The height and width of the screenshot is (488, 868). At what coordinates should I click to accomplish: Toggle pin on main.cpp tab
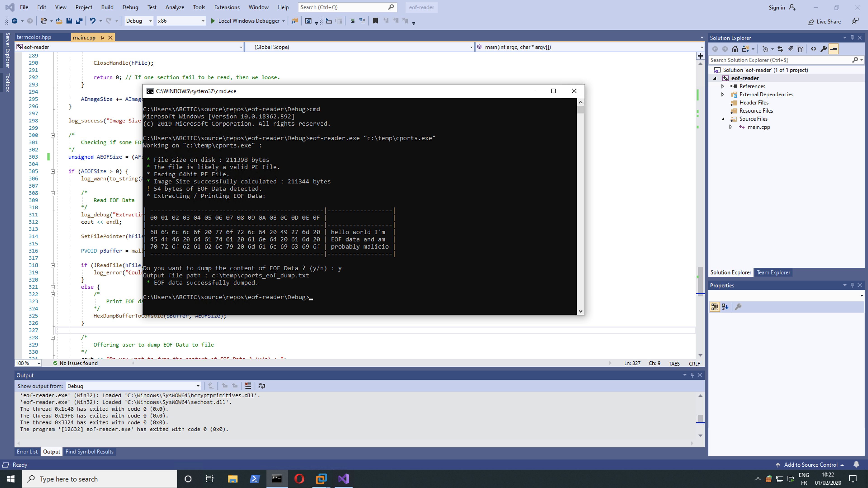pyautogui.click(x=102, y=38)
